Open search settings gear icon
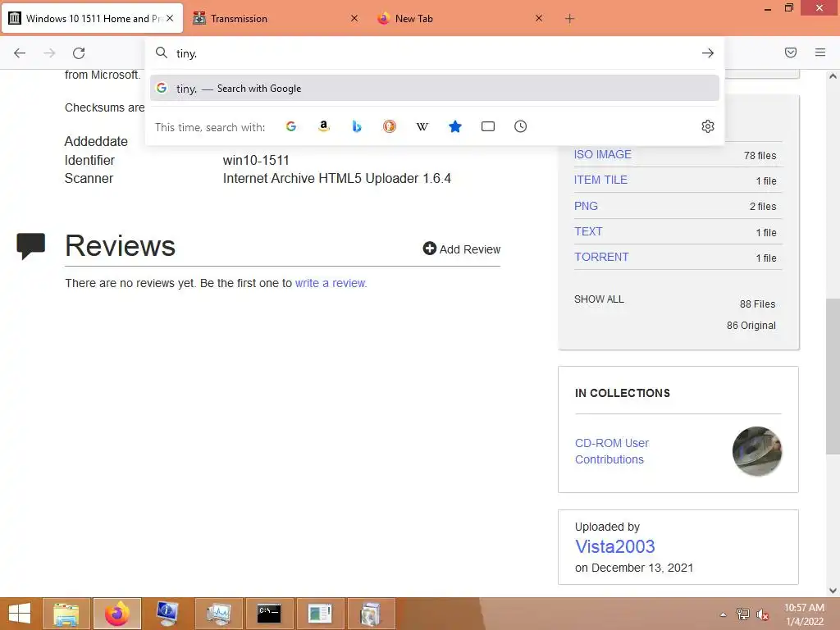Viewport: 840px width, 630px height. [x=708, y=126]
